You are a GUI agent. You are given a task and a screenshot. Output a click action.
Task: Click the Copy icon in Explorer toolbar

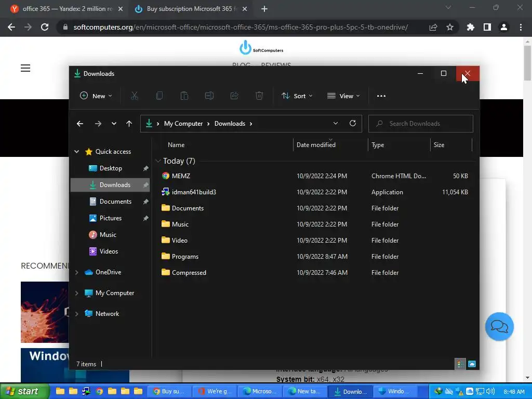point(159,96)
